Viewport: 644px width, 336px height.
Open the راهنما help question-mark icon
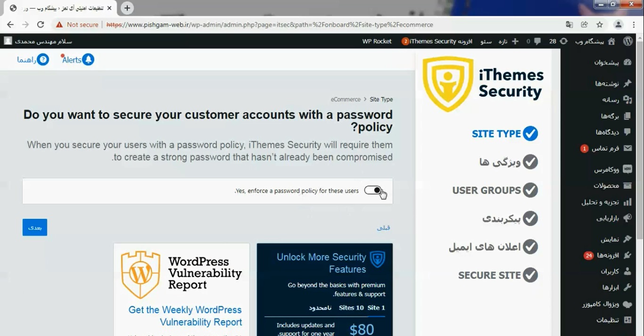43,59
